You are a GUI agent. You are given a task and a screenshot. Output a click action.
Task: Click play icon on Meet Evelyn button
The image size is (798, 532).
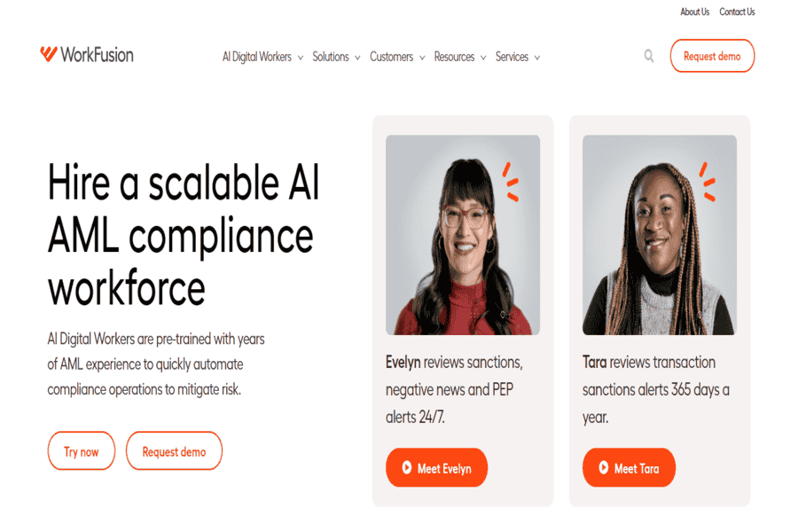[x=407, y=467]
